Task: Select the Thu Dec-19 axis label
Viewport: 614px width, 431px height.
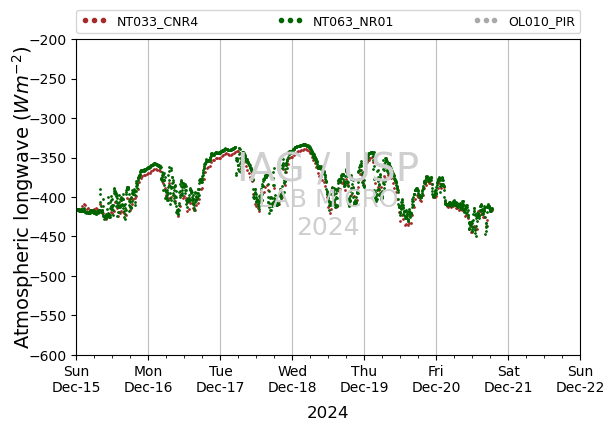Action: point(364,379)
